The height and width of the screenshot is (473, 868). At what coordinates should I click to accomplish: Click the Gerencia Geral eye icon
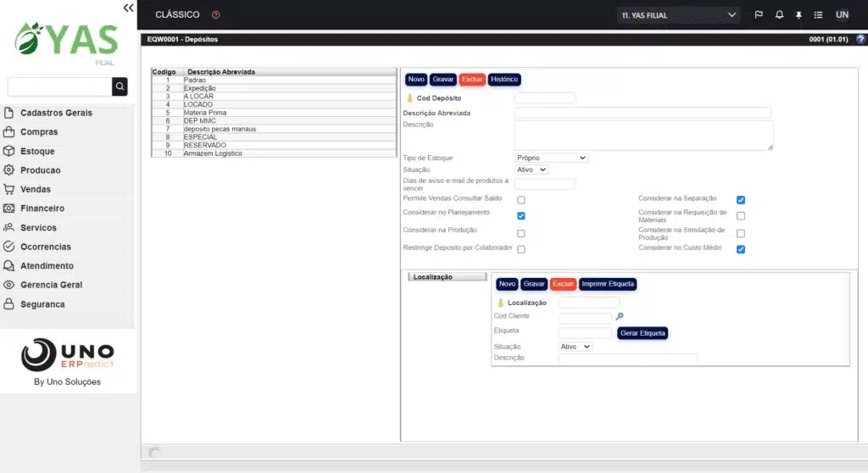point(8,285)
